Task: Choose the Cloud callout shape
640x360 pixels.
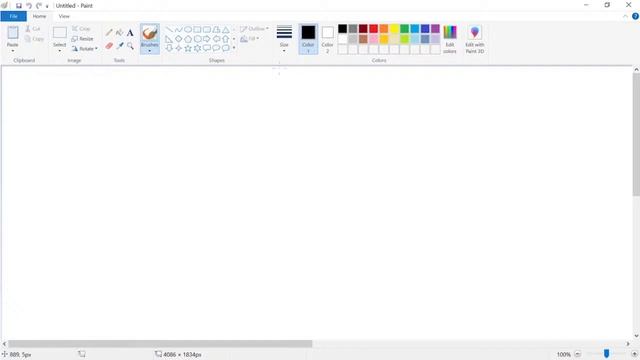Action: point(225,48)
